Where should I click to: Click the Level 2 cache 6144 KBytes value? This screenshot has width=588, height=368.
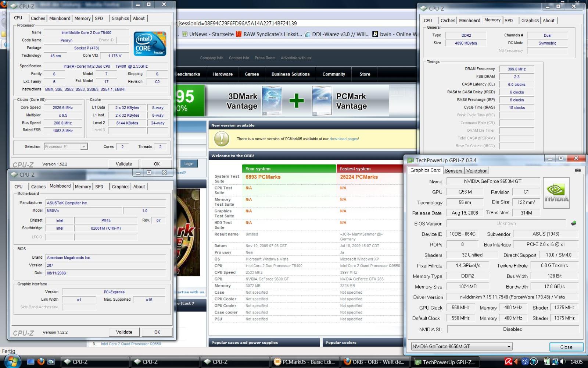[x=127, y=123]
